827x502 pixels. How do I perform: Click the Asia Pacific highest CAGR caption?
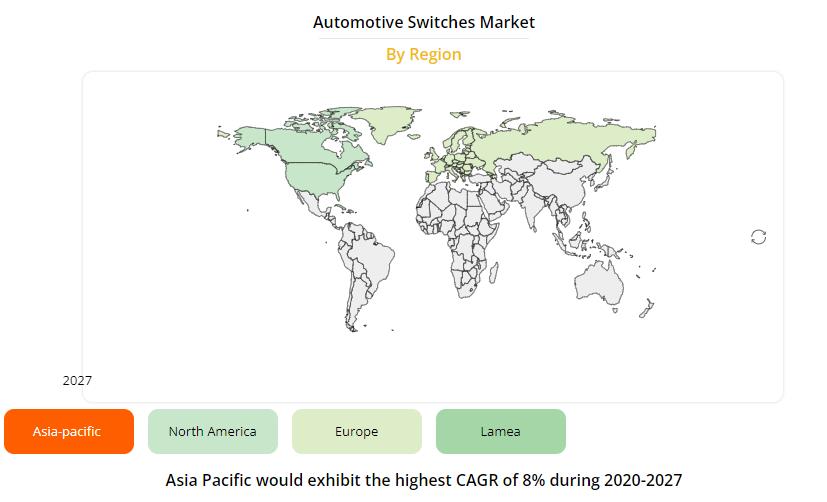pos(424,480)
